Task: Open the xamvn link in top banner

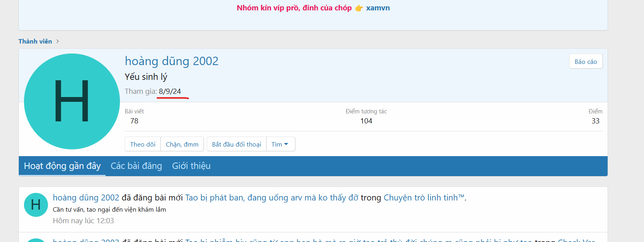Action: 378,8
